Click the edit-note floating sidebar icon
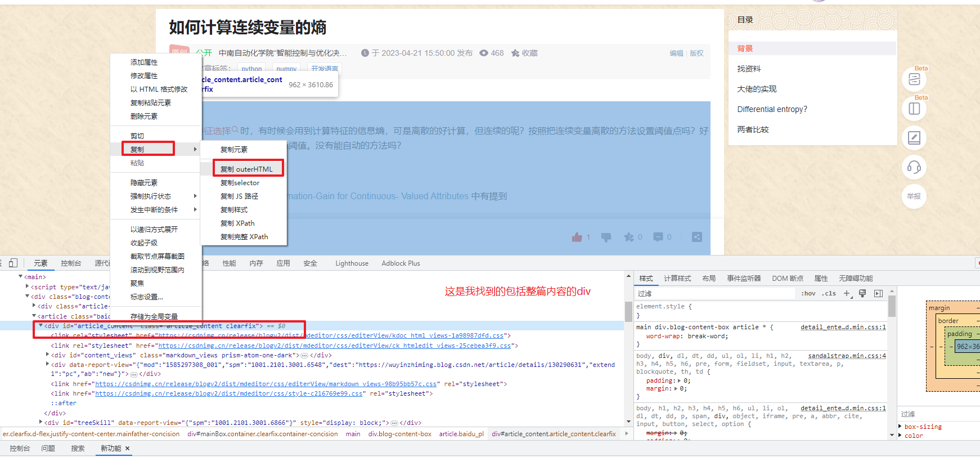The image size is (980, 457). click(914, 138)
